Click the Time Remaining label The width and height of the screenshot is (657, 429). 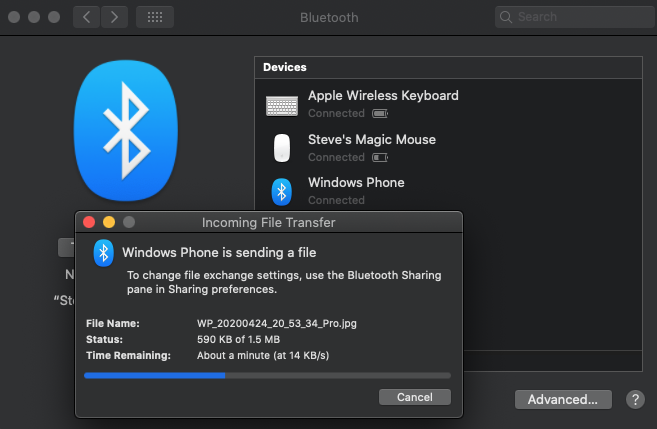click(x=128, y=355)
